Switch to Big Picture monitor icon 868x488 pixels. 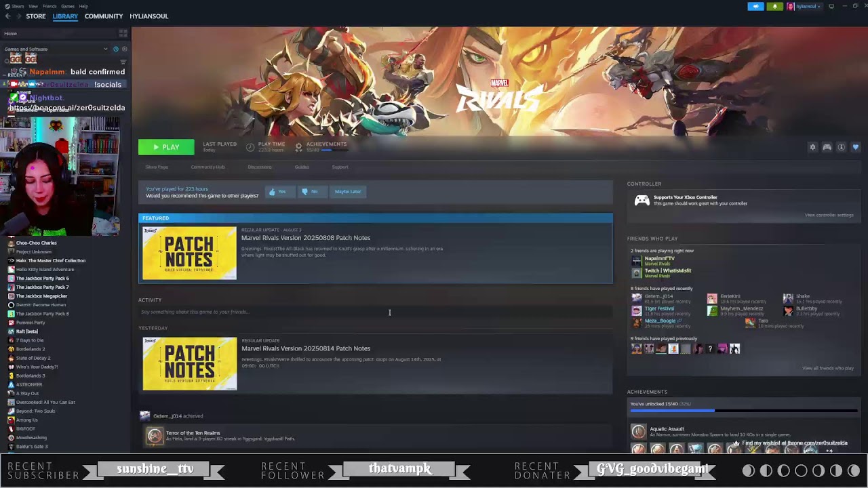pyautogui.click(x=831, y=7)
